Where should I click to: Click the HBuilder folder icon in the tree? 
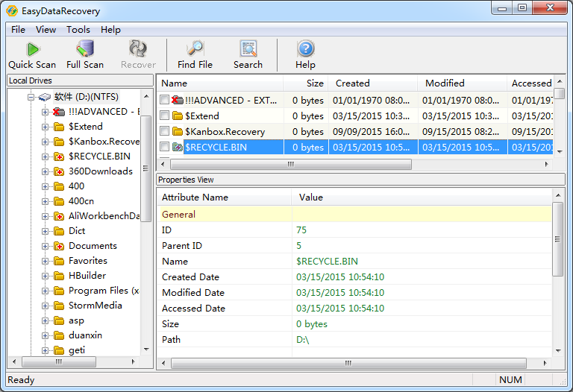click(x=59, y=276)
